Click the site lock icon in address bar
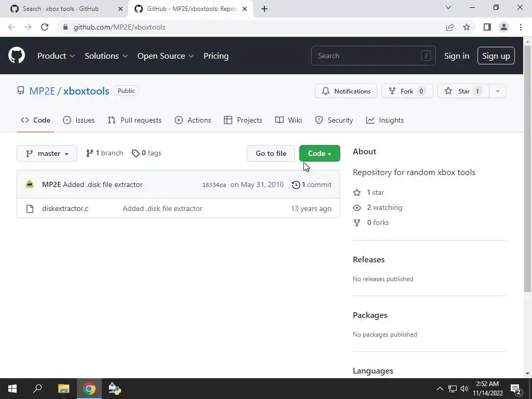 coord(65,27)
